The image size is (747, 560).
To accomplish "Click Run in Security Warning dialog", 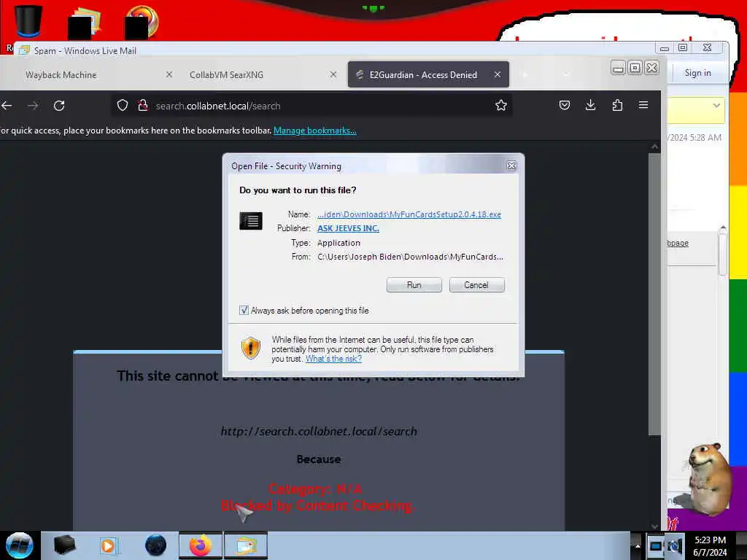I will [414, 285].
